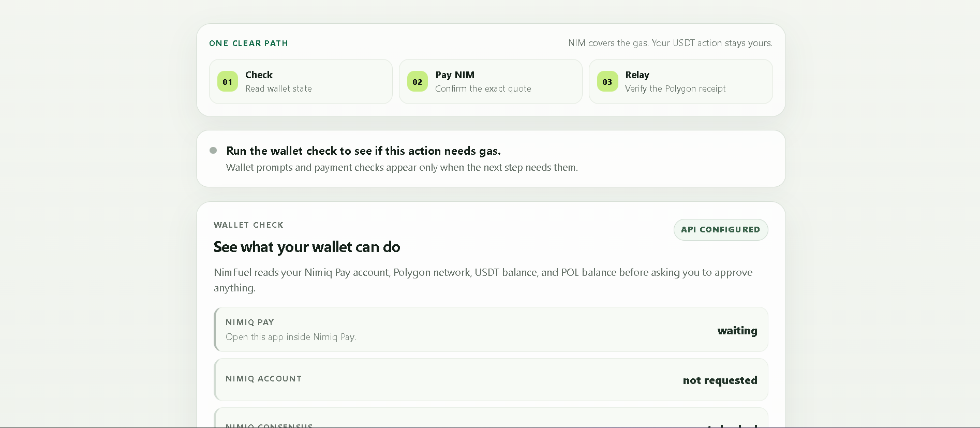Click 'Read wallet state' subtitle

[278, 88]
